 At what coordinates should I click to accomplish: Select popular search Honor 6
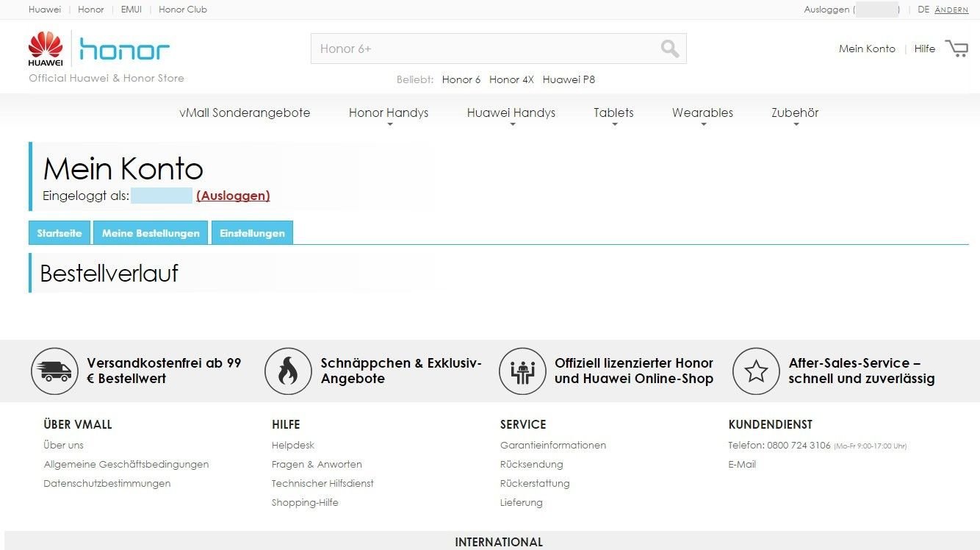[x=461, y=79]
